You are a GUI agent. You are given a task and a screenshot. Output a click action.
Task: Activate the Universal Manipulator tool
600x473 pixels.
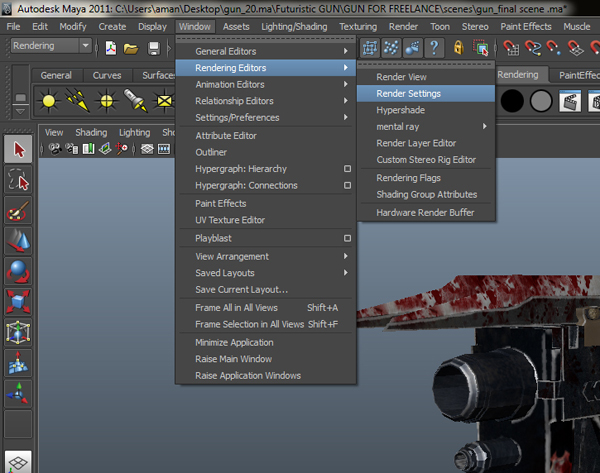point(18,332)
